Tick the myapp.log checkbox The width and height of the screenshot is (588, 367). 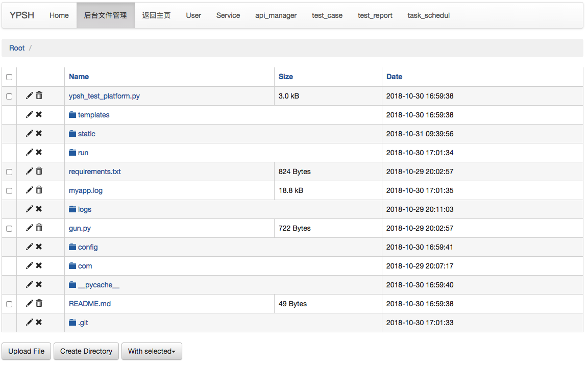9,191
